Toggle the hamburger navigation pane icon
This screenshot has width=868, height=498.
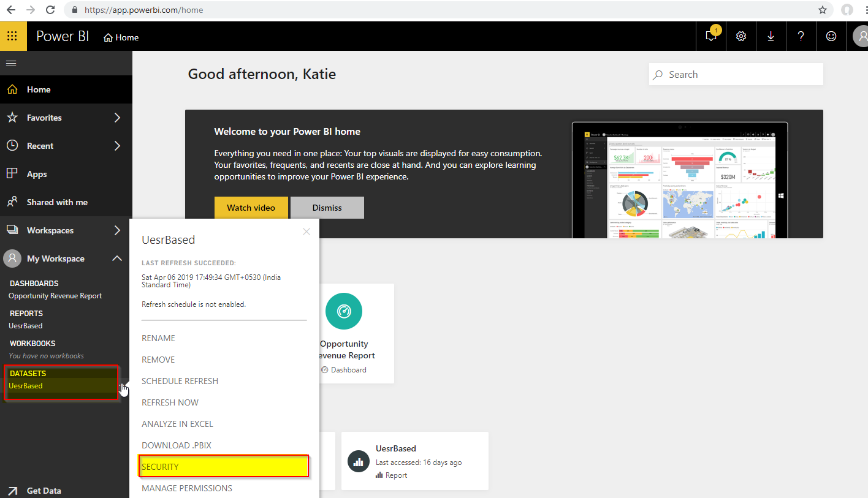point(11,63)
